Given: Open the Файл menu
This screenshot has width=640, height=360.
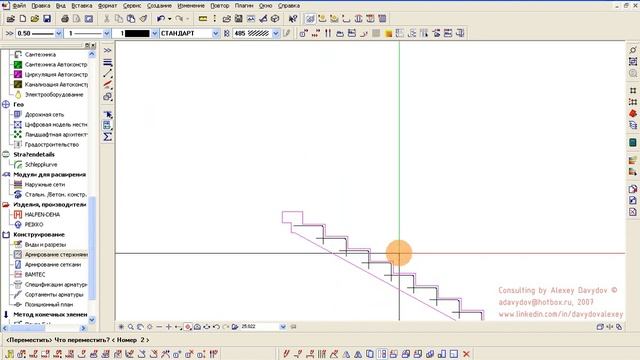Looking at the screenshot, I should [19, 6].
